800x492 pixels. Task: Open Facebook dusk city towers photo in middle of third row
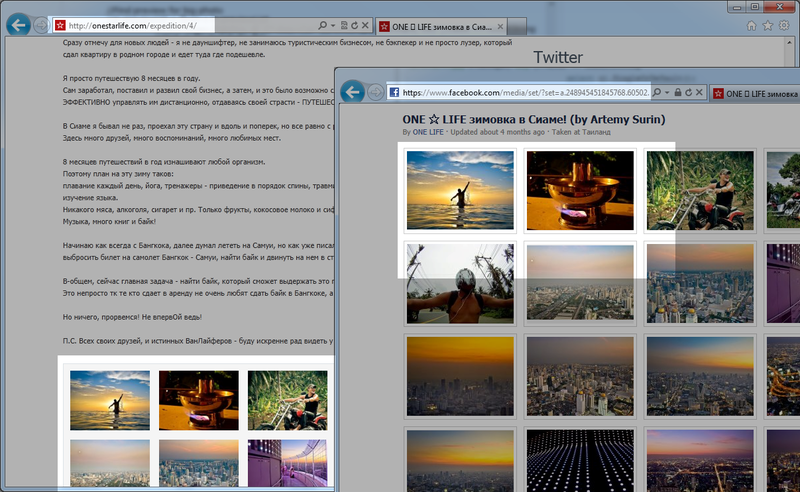[x=580, y=376]
